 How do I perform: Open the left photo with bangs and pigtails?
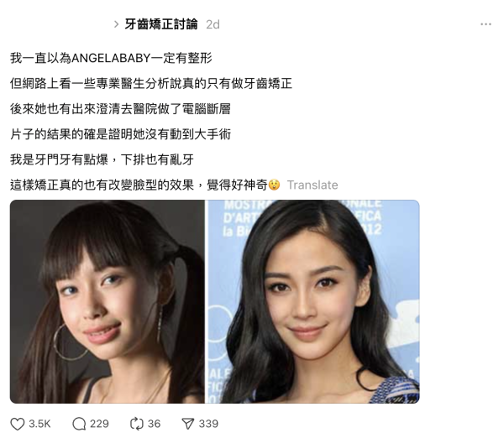pos(108,301)
